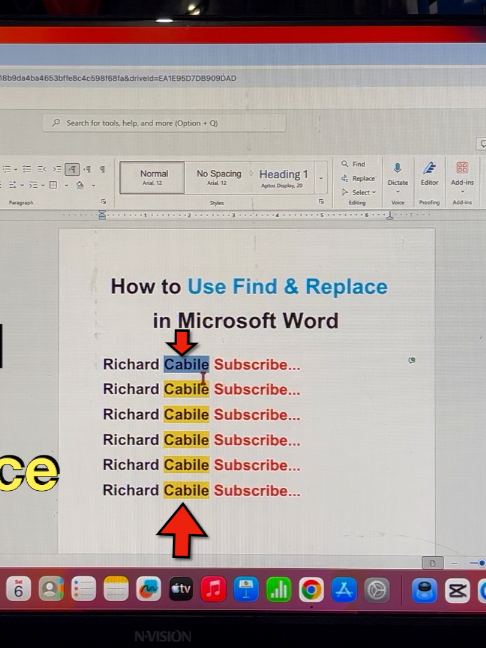The image size is (486, 648).
Task: Click the Borders icon
Action: point(53,185)
